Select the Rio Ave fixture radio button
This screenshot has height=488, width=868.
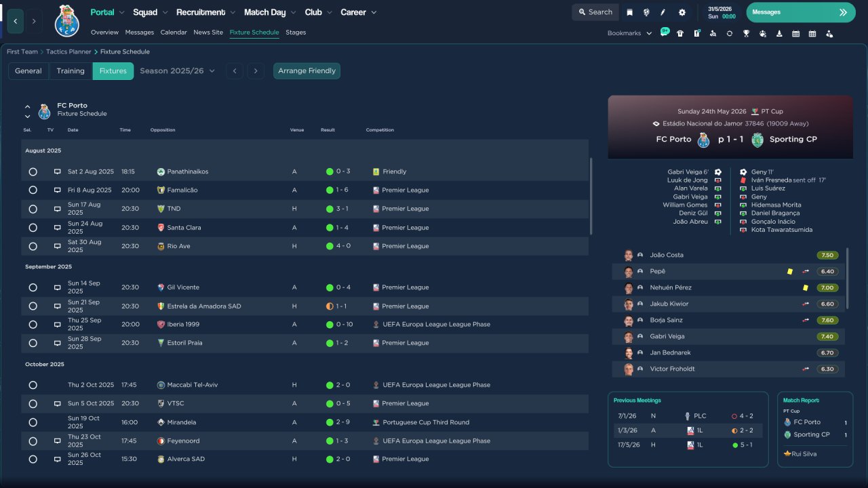tap(33, 246)
